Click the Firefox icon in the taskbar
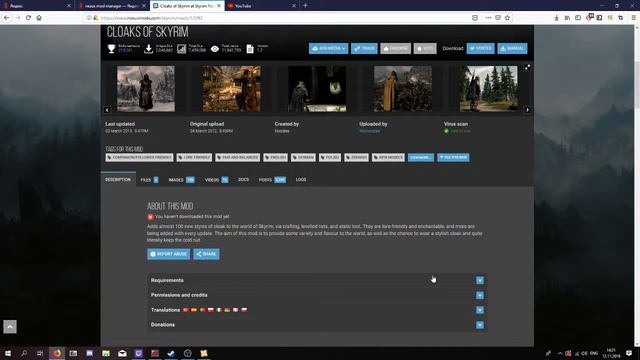This screenshot has width=640, height=360. pyautogui.click(x=57, y=353)
